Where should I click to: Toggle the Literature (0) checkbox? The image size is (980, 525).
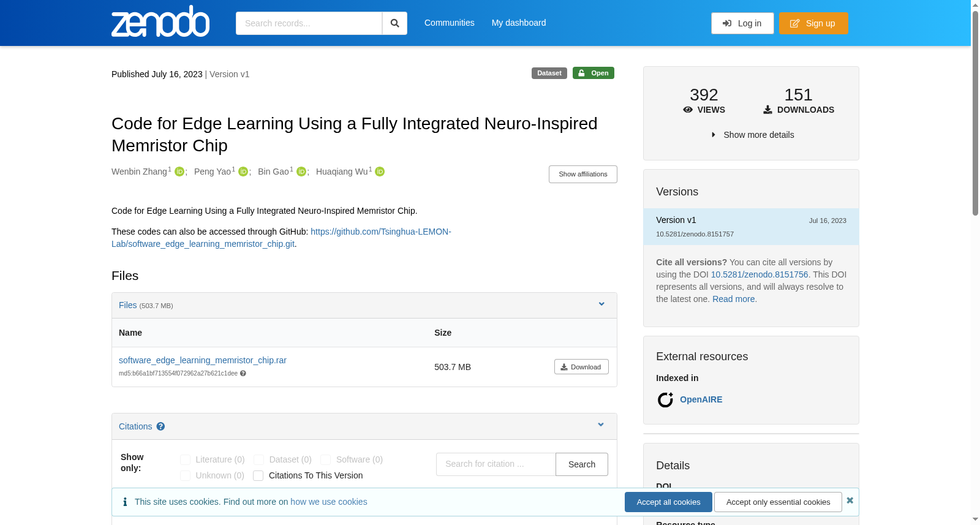click(x=186, y=459)
